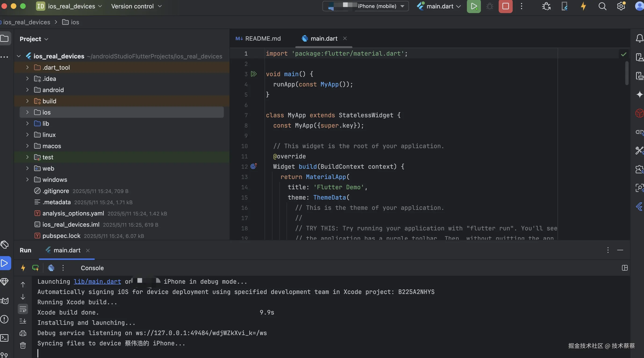Click the editor vertical scrollbar
This screenshot has height=358, width=644.
tap(626, 73)
